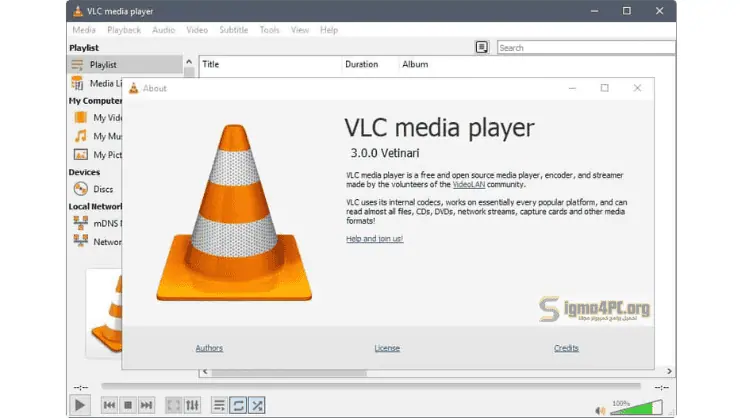This screenshot has width=743, height=418.
Task: Open the View menu
Action: pyautogui.click(x=299, y=30)
